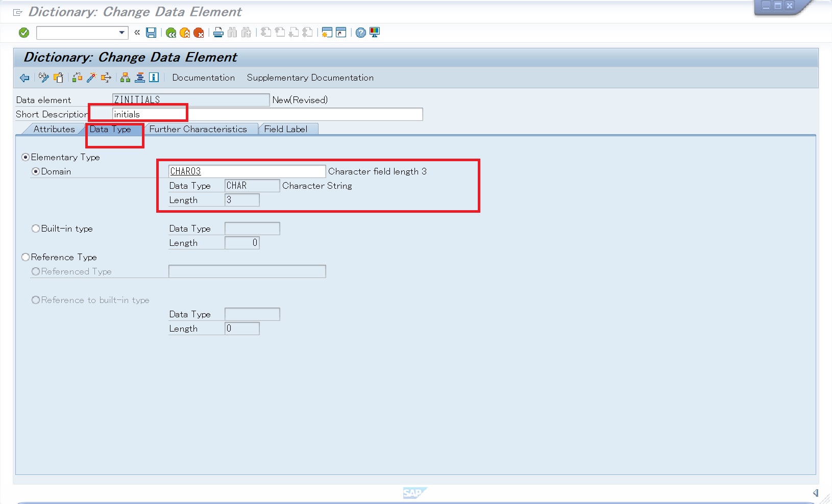Viewport: 832px width, 504px height.
Task: Click the generate shortcut icon
Action: (341, 33)
